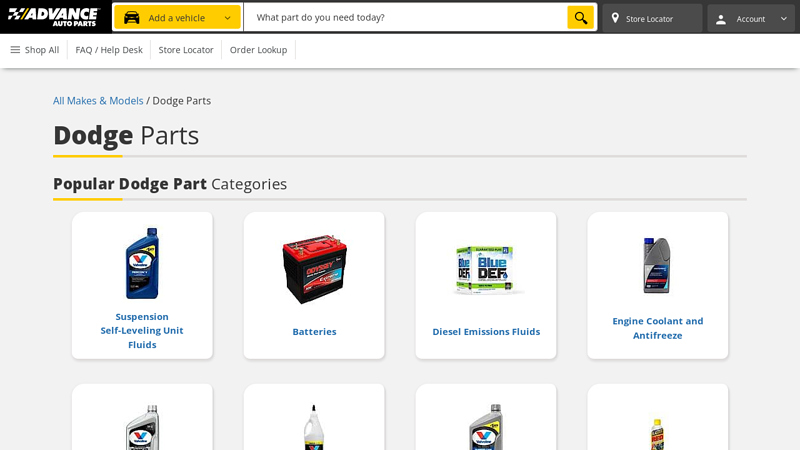
Task: Click the Odyssey battery product image
Action: click(x=314, y=269)
